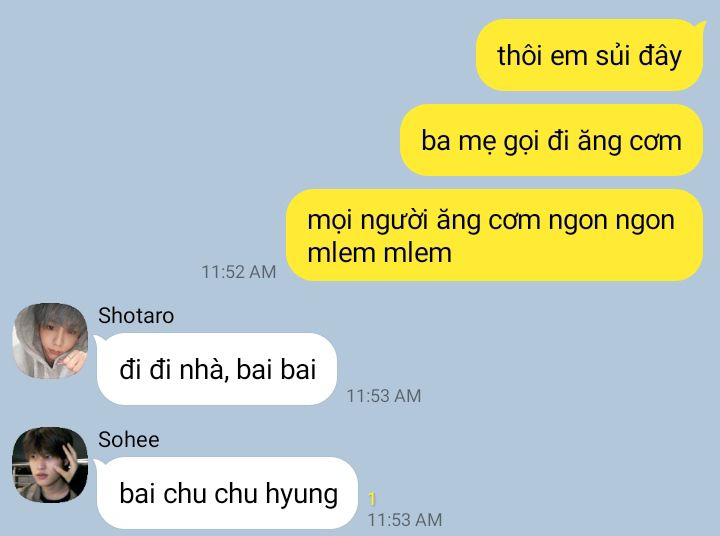The height and width of the screenshot is (536, 720).
Task: Select Sohee's 'bai chu chu hyung' message
Action: tap(228, 493)
